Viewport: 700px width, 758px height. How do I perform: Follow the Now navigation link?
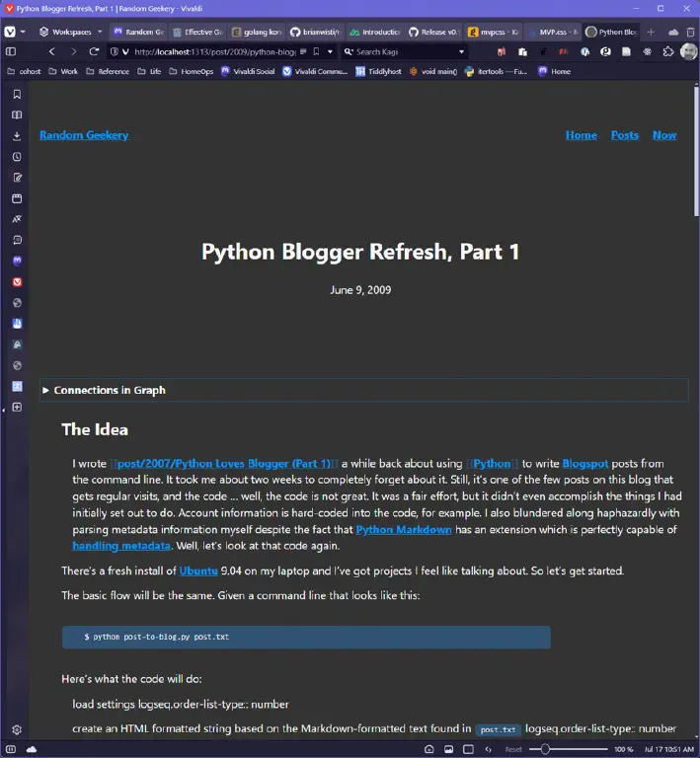664,135
